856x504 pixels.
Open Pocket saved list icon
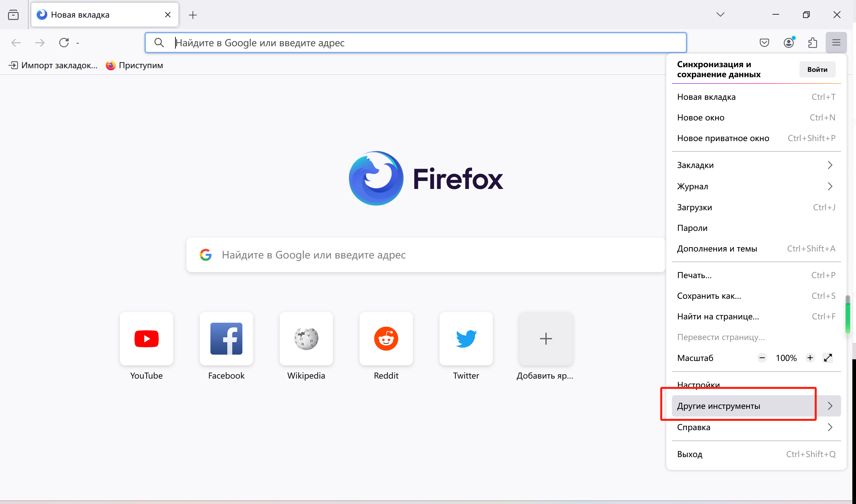(764, 43)
